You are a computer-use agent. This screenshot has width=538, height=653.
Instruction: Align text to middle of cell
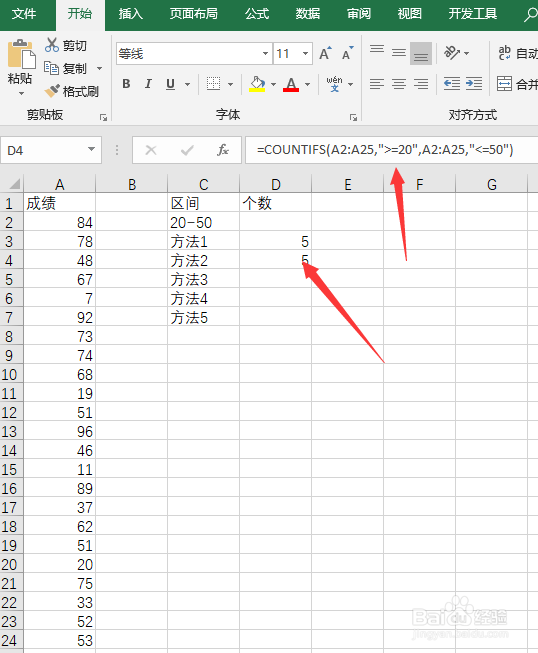[399, 53]
